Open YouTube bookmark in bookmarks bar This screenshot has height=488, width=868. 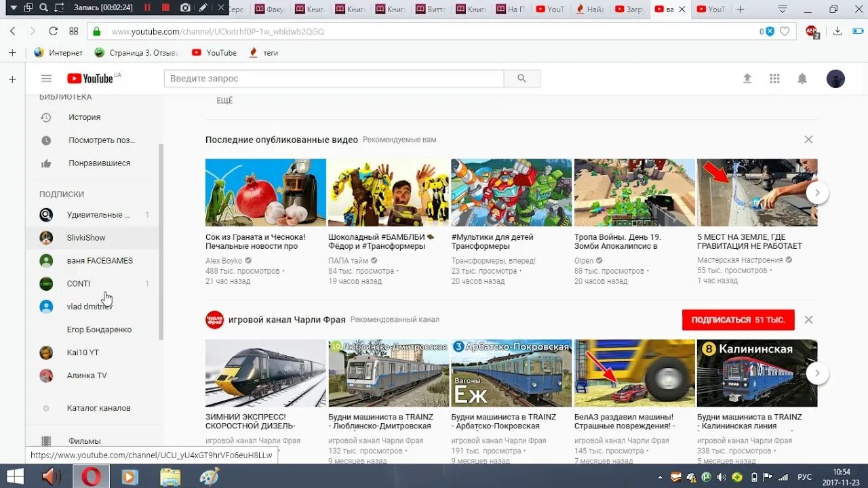214,53
